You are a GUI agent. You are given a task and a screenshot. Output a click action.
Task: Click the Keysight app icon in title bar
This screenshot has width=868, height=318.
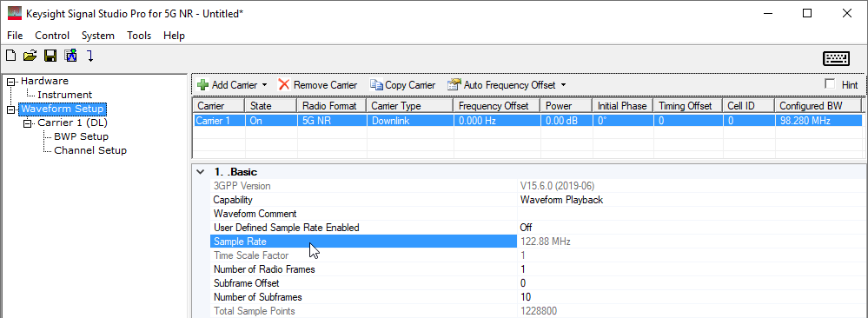point(15,13)
